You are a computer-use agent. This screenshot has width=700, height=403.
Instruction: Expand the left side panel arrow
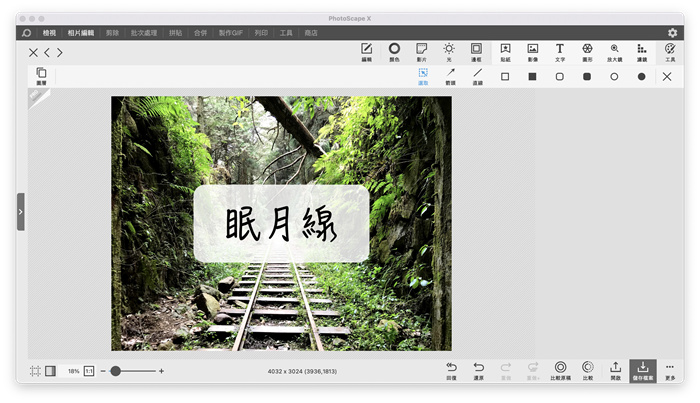coord(20,212)
